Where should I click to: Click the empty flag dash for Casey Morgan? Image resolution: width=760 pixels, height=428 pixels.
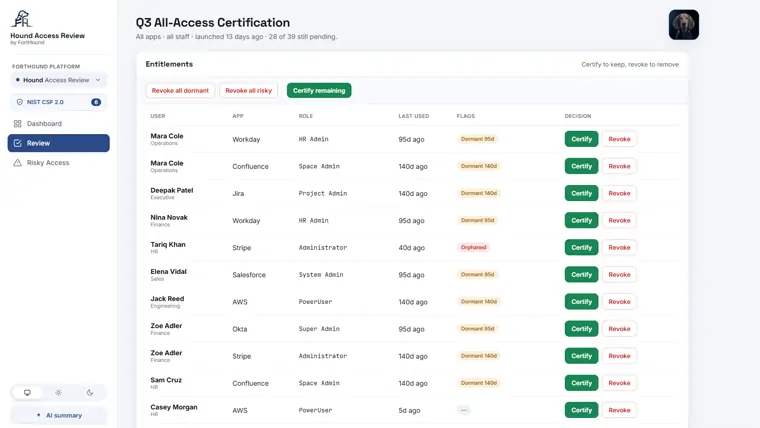pos(463,411)
